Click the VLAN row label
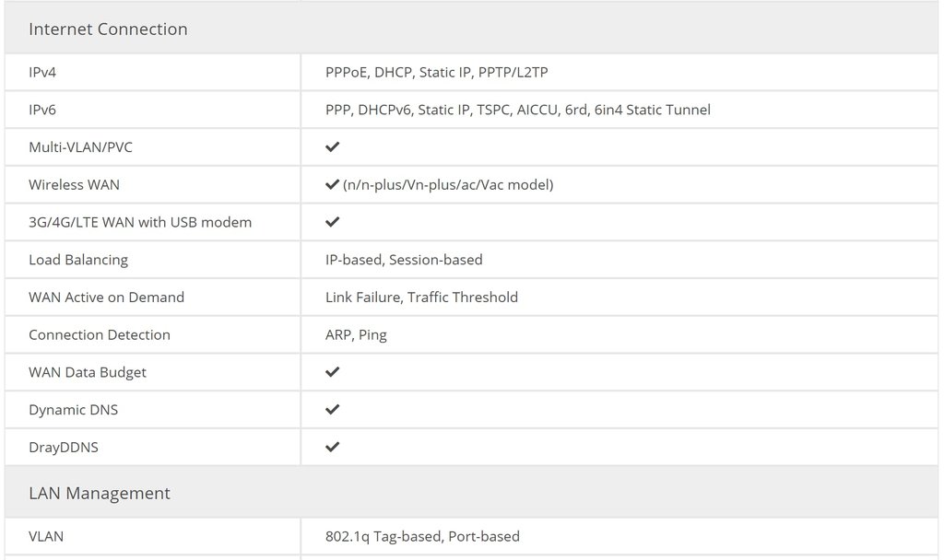The image size is (944, 560). [46, 536]
